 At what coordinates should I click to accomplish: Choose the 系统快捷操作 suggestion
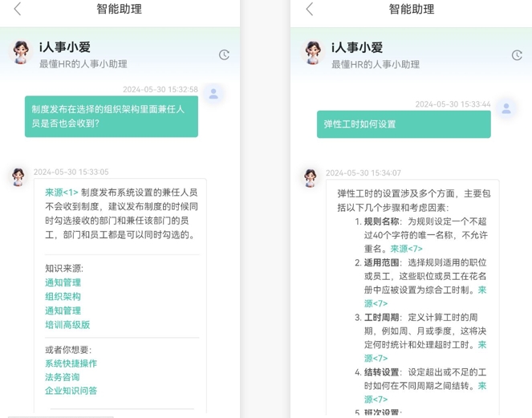pos(71,363)
